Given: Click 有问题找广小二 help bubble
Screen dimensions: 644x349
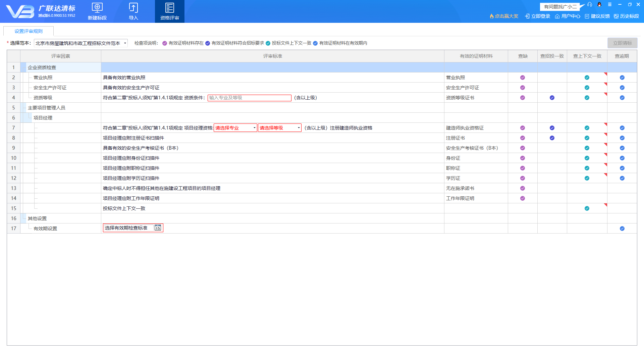Looking at the screenshot, I should tap(560, 7).
